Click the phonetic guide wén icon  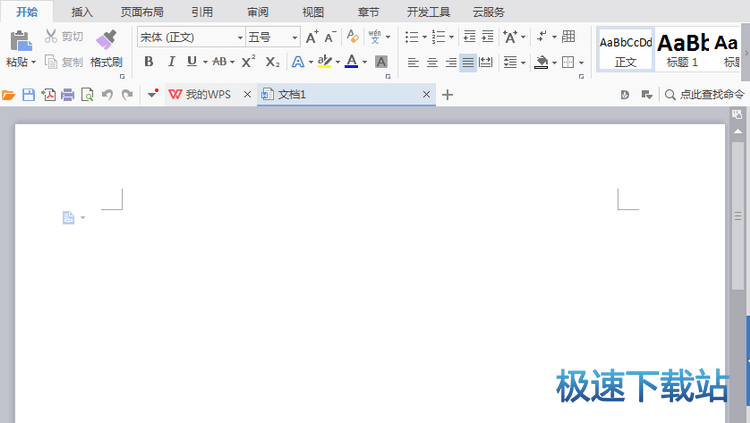(375, 36)
